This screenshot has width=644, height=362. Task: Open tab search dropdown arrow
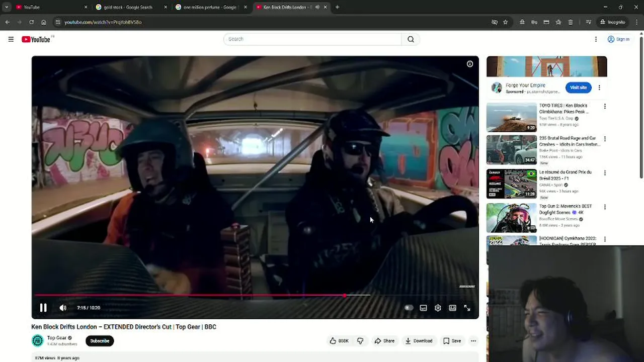click(6, 7)
